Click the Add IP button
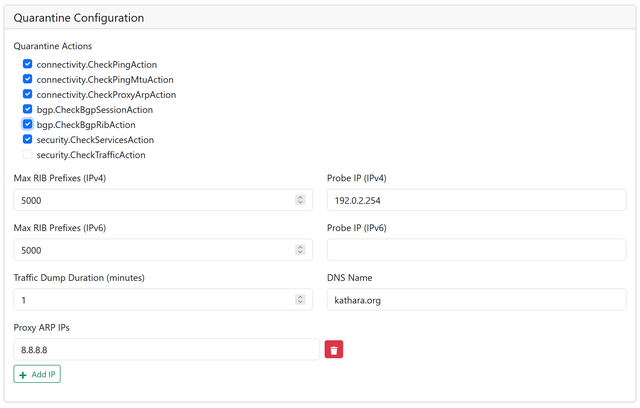Image resolution: width=640 pixels, height=408 pixels. pos(38,374)
